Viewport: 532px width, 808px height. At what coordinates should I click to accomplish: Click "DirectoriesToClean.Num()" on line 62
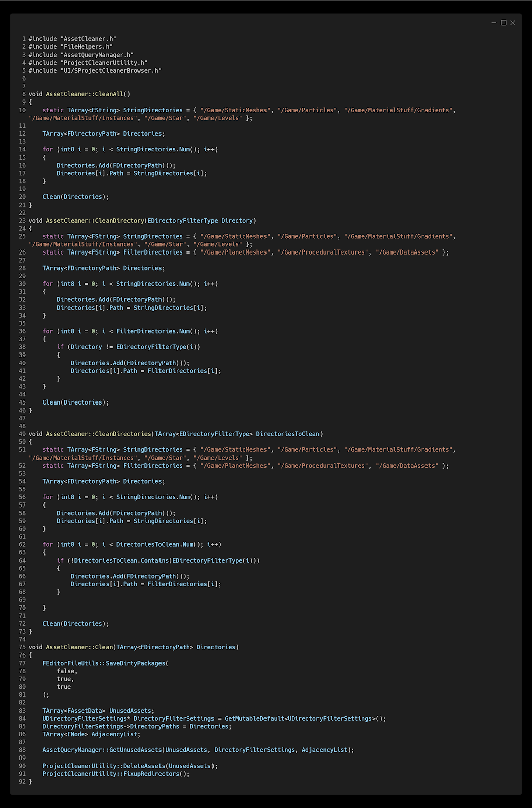(x=158, y=544)
